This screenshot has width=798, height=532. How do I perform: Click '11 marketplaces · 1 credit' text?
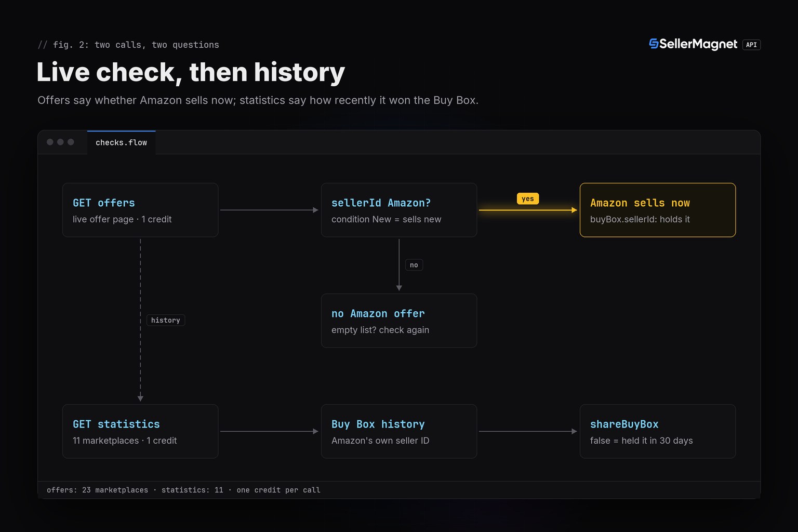click(x=125, y=441)
